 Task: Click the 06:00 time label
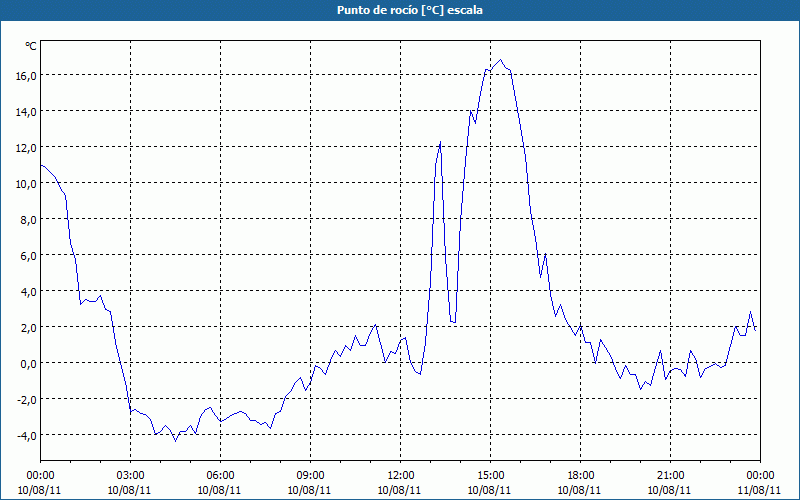220,475
